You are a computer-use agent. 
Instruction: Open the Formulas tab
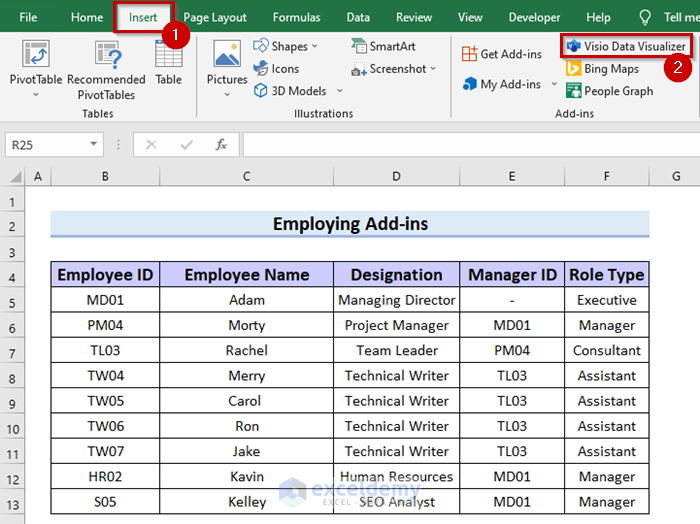point(297,17)
